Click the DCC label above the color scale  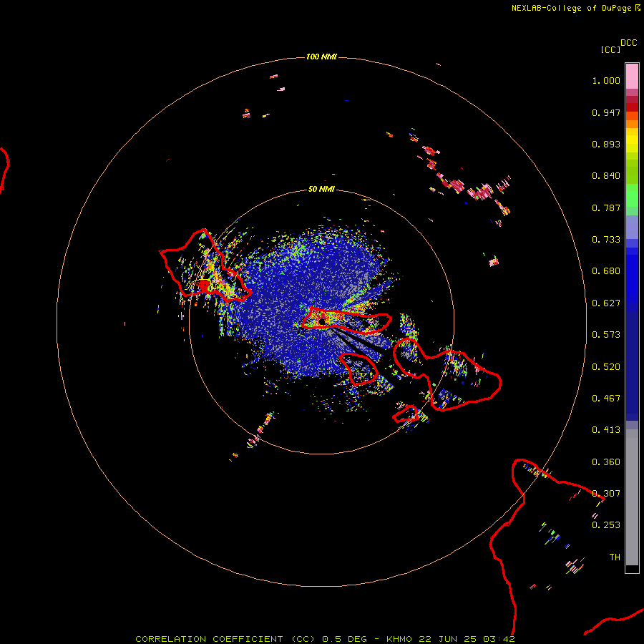628,43
